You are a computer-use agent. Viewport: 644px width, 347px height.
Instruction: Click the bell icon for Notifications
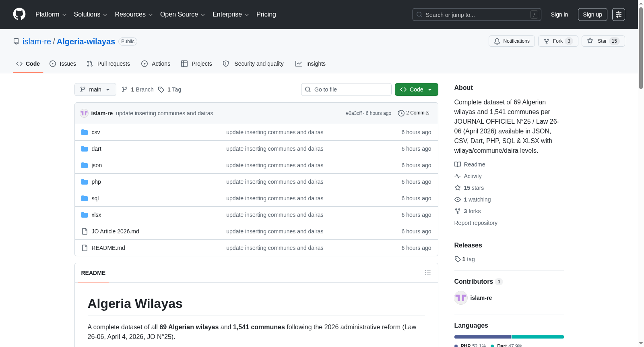497,41
